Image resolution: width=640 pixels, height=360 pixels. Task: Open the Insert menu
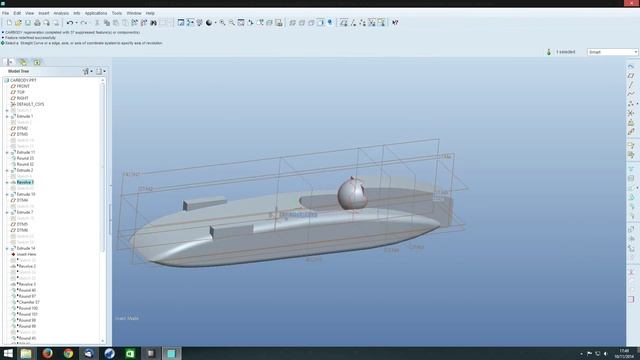pos(44,13)
